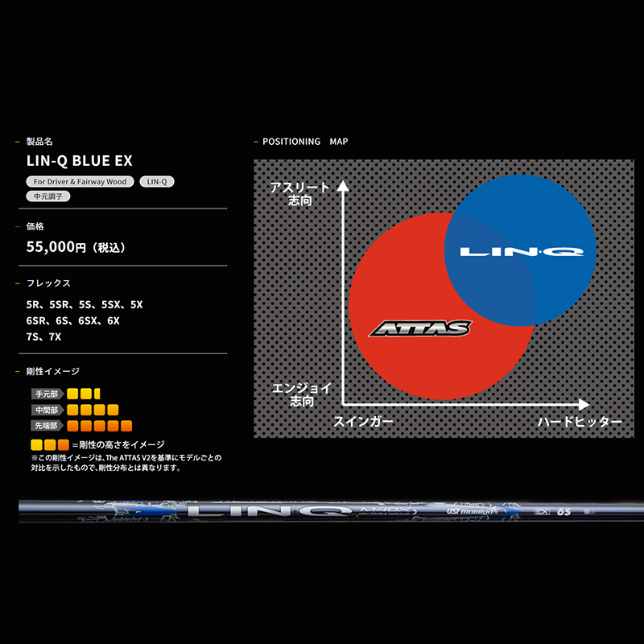Click the 製品名 heading
The image size is (644, 644).
pos(39,142)
